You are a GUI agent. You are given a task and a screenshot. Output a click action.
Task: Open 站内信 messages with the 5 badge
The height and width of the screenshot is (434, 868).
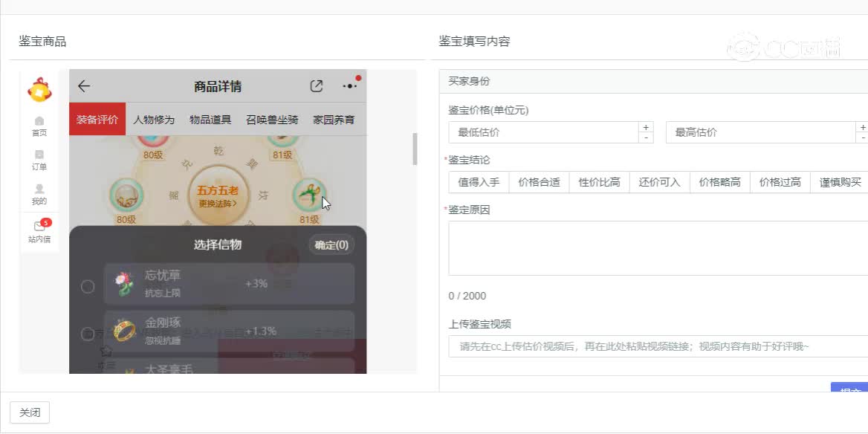(39, 231)
